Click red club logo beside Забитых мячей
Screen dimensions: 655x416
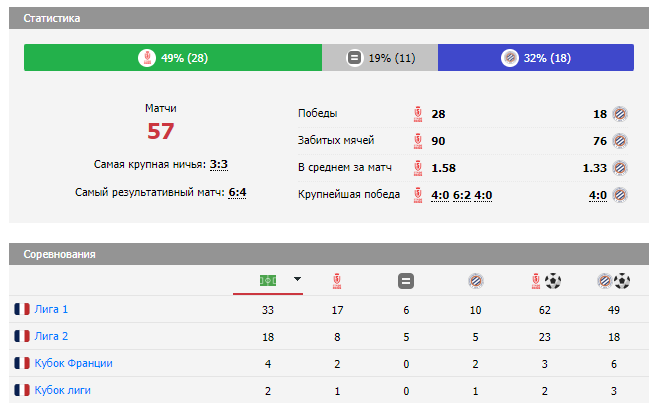418,141
